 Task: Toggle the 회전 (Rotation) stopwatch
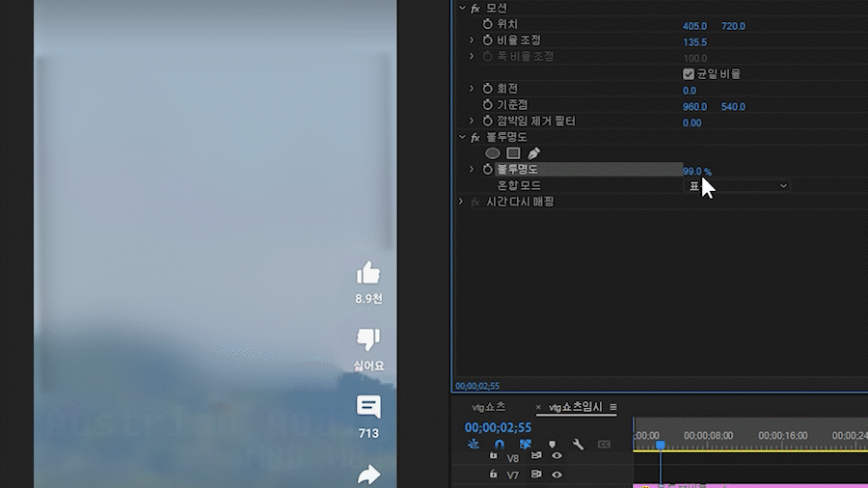(487, 89)
